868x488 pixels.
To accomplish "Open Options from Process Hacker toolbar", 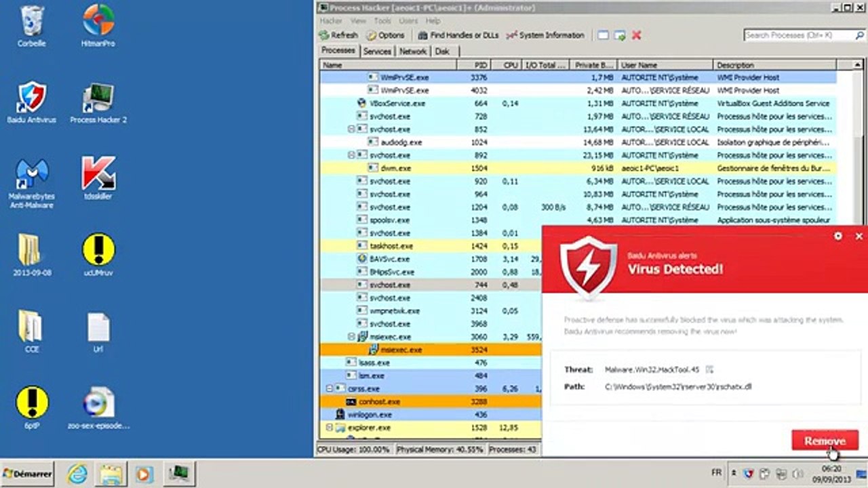I will click(386, 35).
